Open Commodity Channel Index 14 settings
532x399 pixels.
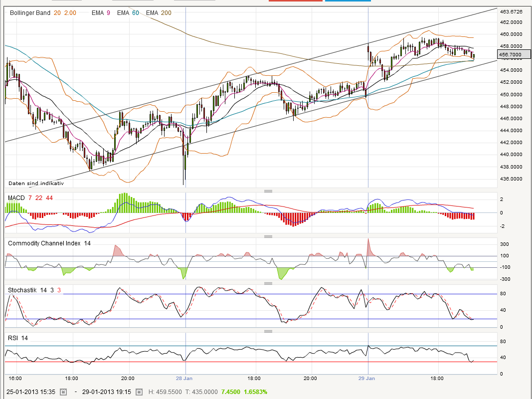[x=49, y=243]
